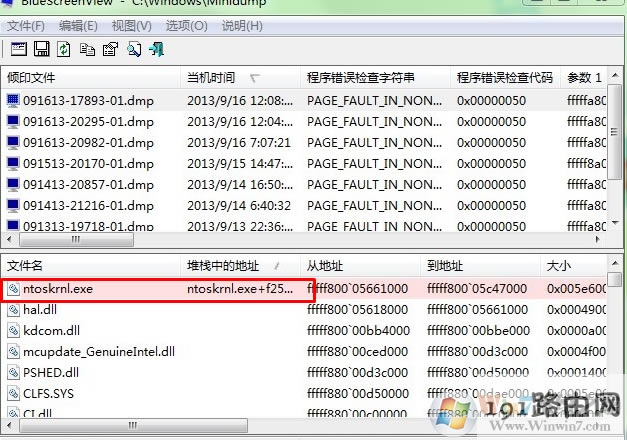Click the upper pane scroll-right arrow
This screenshot has width=627, height=440.
coord(598,239)
